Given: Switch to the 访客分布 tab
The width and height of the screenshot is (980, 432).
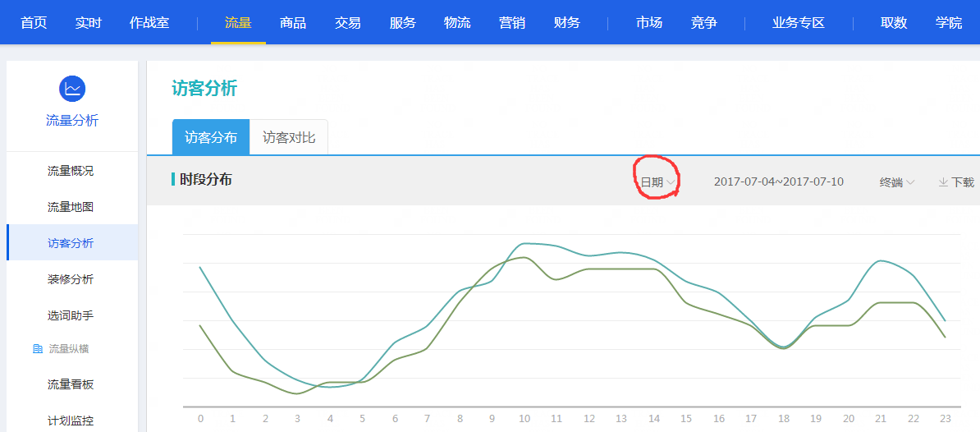Looking at the screenshot, I should 211,137.
